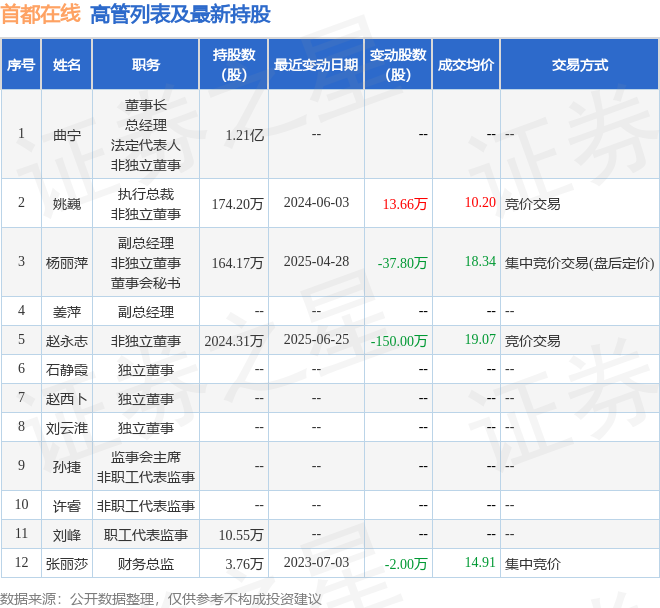Click the name 赵永志
Image resolution: width=660 pixels, height=608 pixels.
click(67, 341)
